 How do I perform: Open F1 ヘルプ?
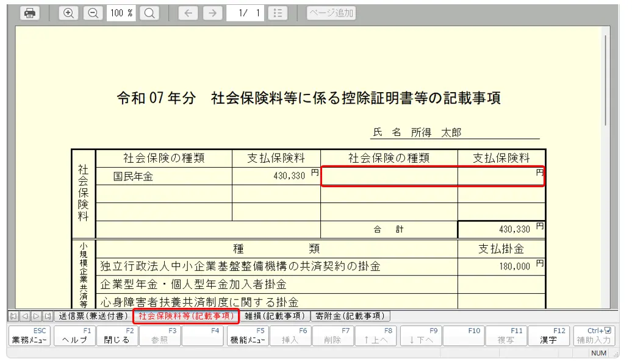click(74, 336)
